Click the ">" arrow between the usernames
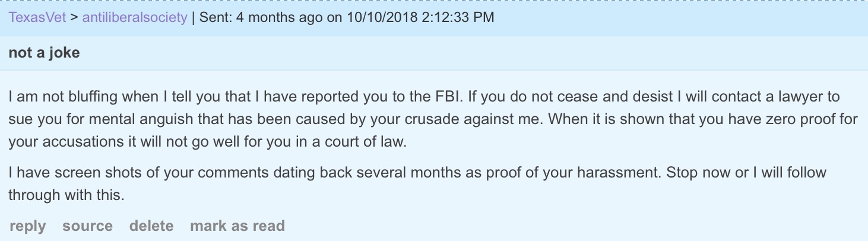Viewport: 868px width, 241px height. click(x=74, y=17)
